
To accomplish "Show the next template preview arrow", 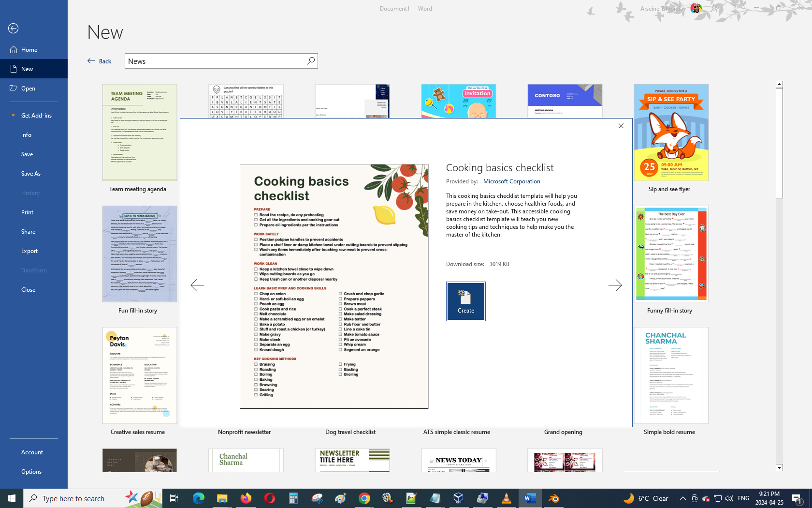I will (x=615, y=285).
